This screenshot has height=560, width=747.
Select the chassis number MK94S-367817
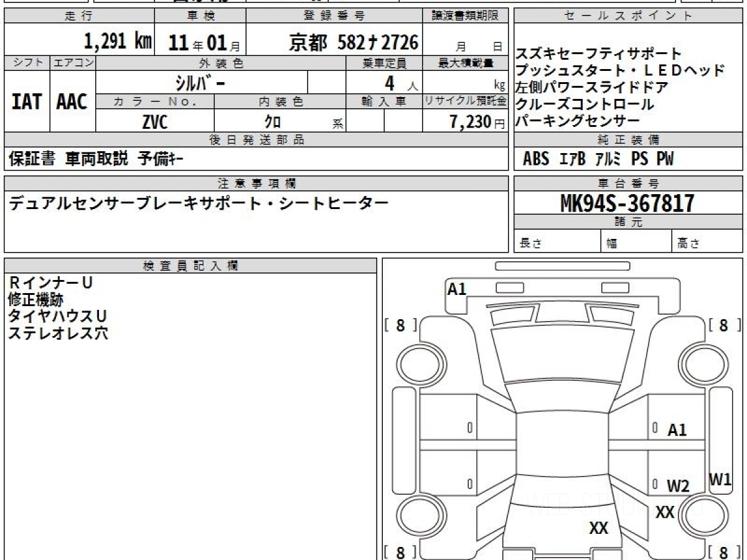(x=627, y=203)
